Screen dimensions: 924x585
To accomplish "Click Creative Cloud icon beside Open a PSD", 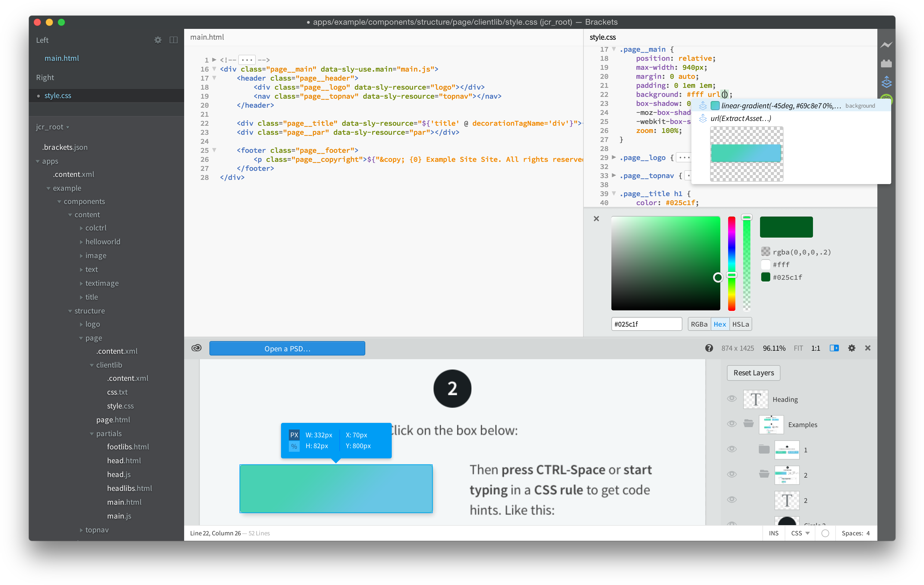I will pos(196,348).
